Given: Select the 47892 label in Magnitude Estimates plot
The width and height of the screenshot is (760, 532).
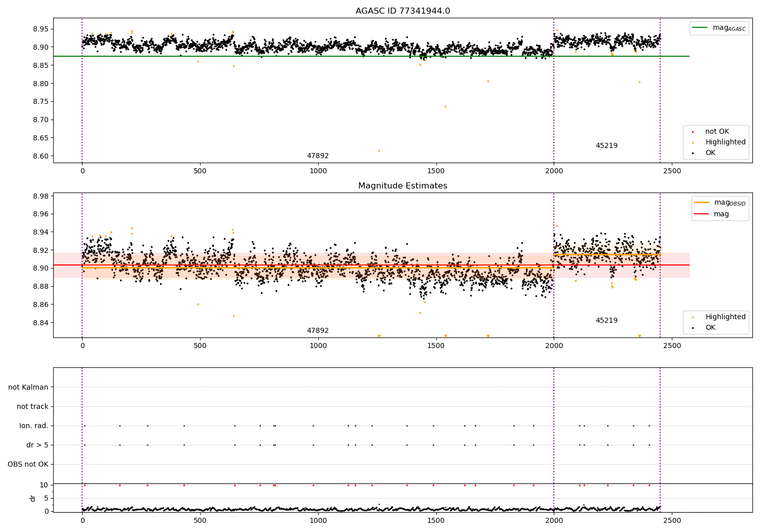Looking at the screenshot, I should pos(318,331).
